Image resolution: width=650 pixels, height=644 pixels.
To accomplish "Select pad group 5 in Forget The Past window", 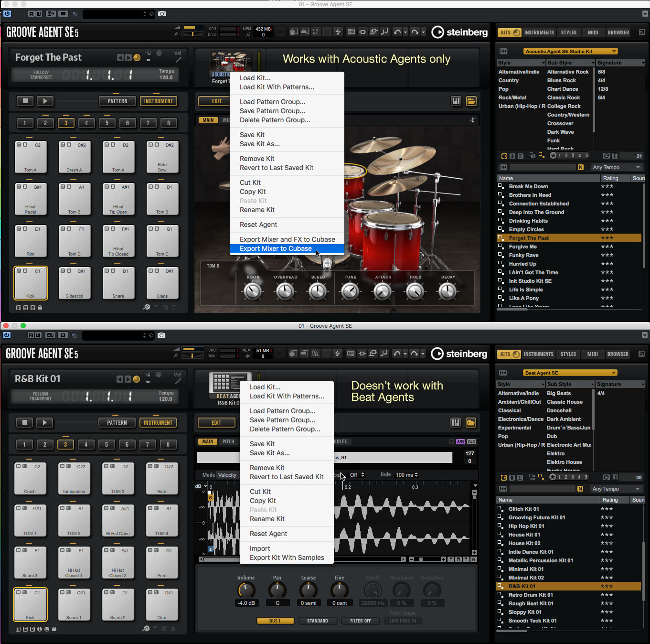I will 107,123.
